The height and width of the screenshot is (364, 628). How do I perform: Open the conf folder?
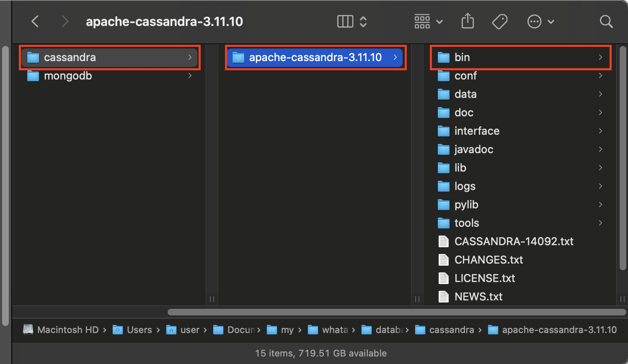pyautogui.click(x=520, y=76)
